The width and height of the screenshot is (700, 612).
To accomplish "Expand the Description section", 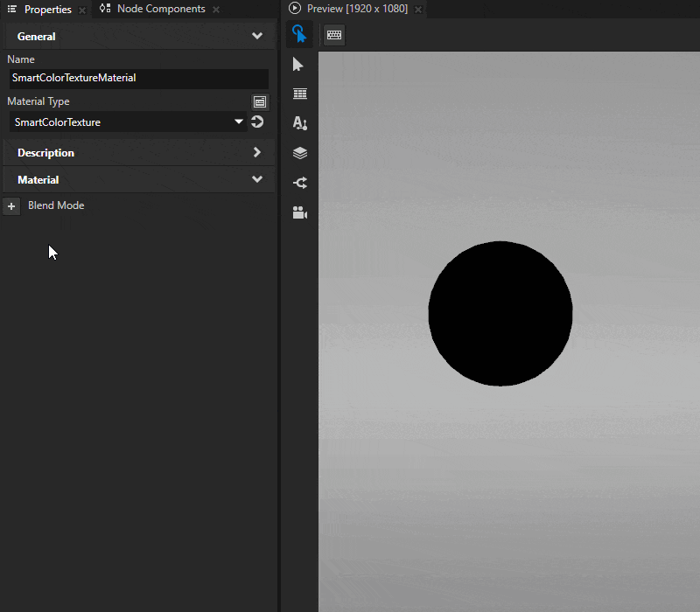I will [x=256, y=152].
